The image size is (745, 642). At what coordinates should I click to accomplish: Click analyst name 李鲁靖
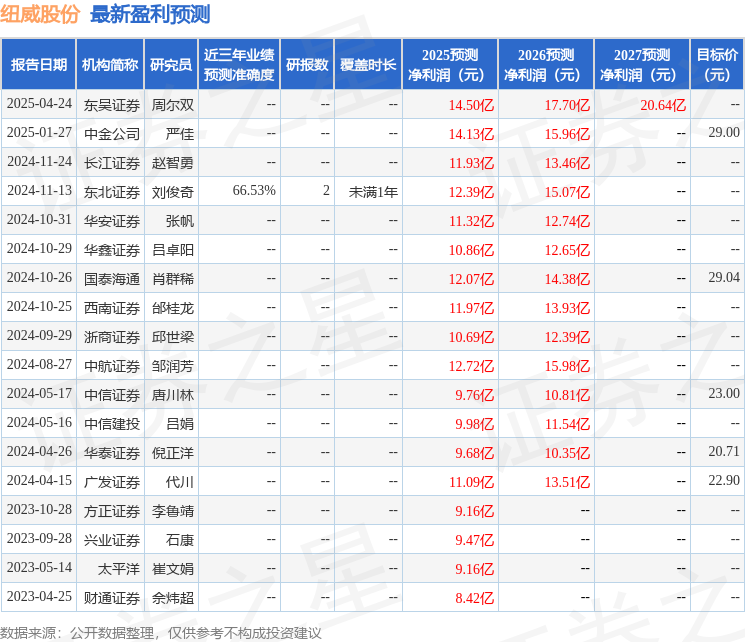coord(173,511)
